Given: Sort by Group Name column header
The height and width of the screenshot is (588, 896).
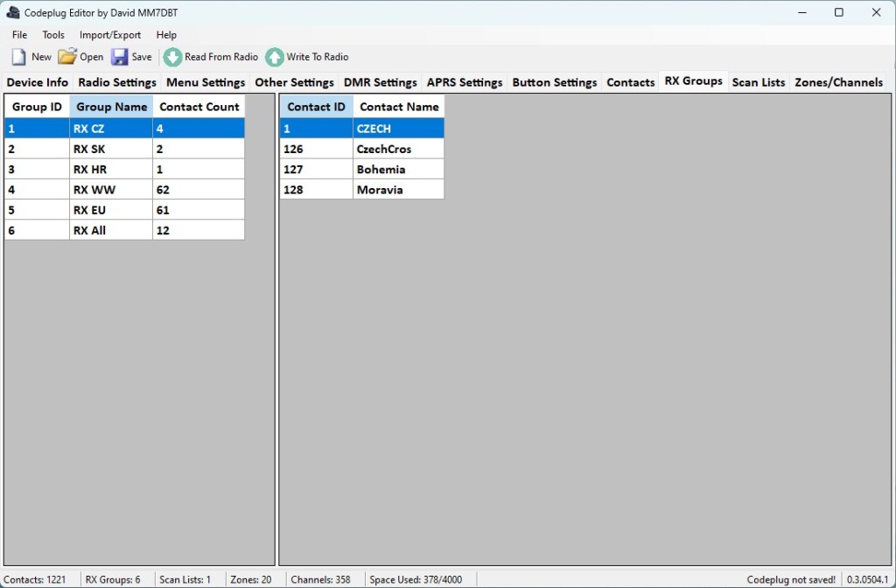Looking at the screenshot, I should click(111, 107).
